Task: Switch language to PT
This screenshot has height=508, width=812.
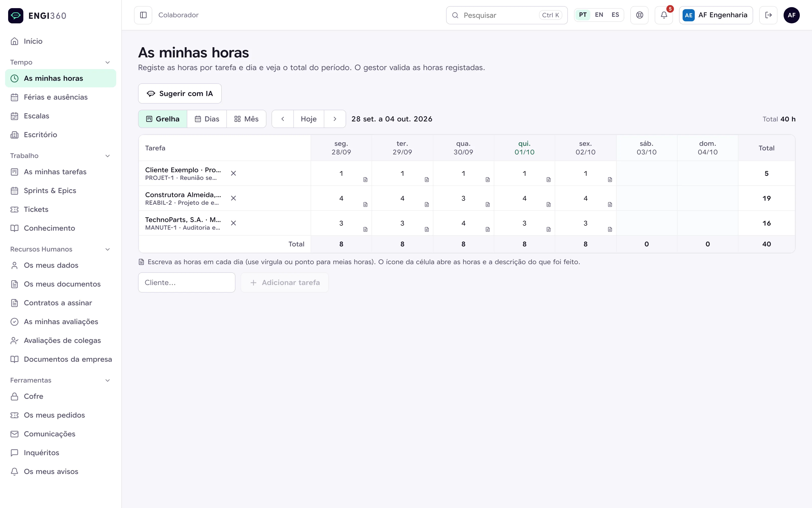Action: pos(583,15)
